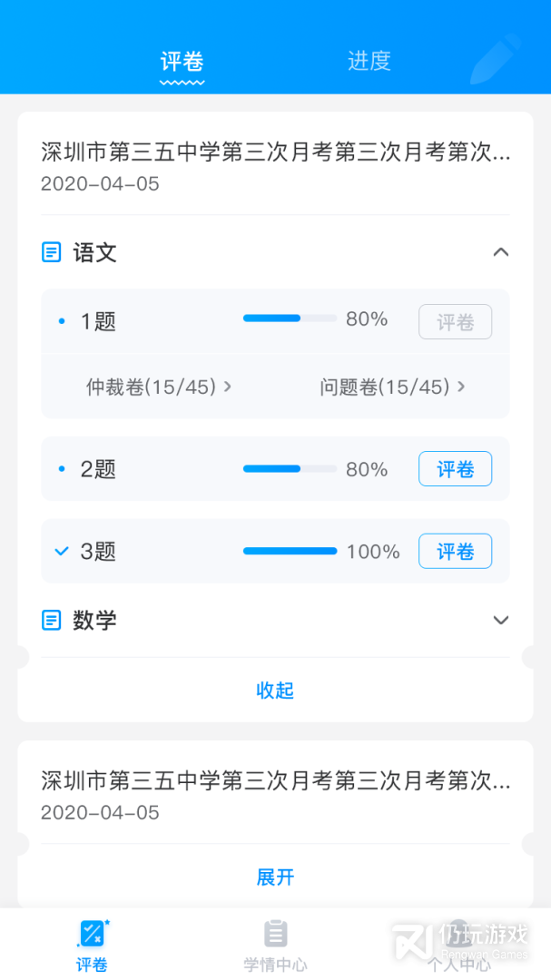The height and width of the screenshot is (980, 551).
Task: Click question 1's 80% progress bar
Action: click(289, 318)
